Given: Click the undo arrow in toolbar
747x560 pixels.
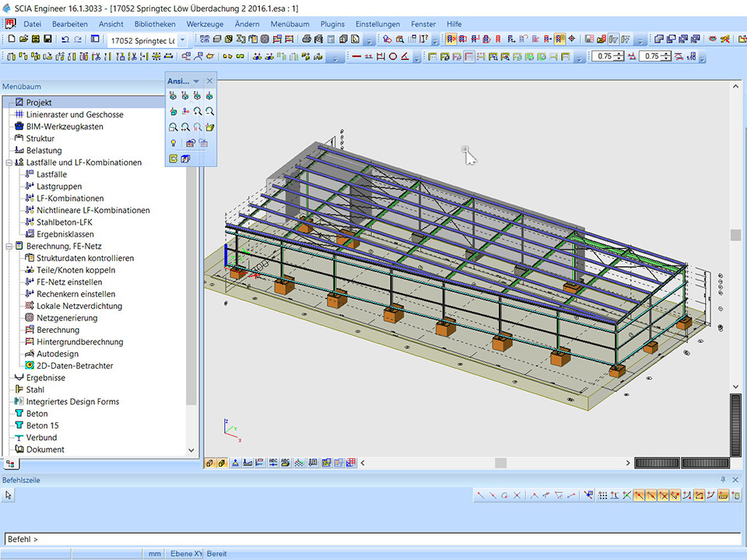Looking at the screenshot, I should coord(65,39).
